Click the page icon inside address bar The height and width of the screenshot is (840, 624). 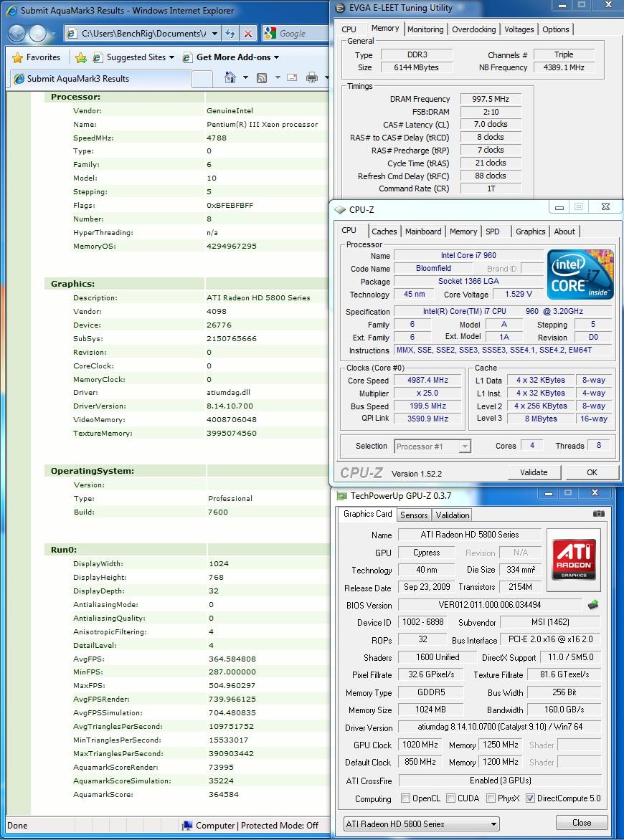point(72,34)
